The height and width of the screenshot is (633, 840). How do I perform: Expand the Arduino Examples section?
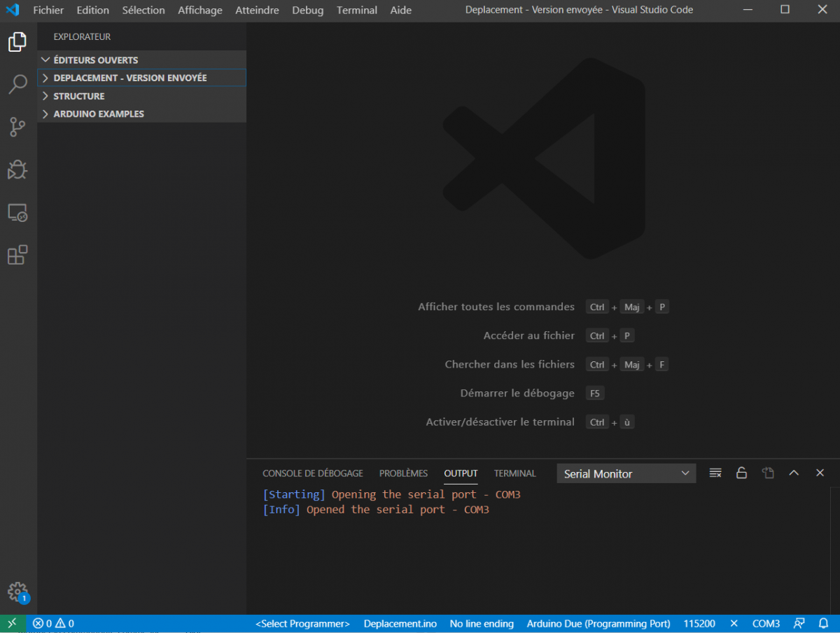pos(141,114)
